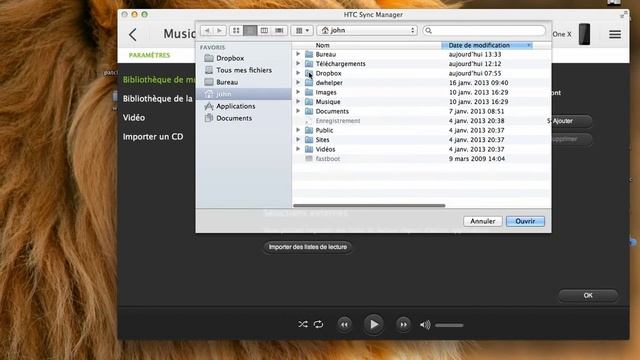This screenshot has width=640, height=360.
Task: Click the horizontal scrollbar in file list
Action: [x=369, y=205]
